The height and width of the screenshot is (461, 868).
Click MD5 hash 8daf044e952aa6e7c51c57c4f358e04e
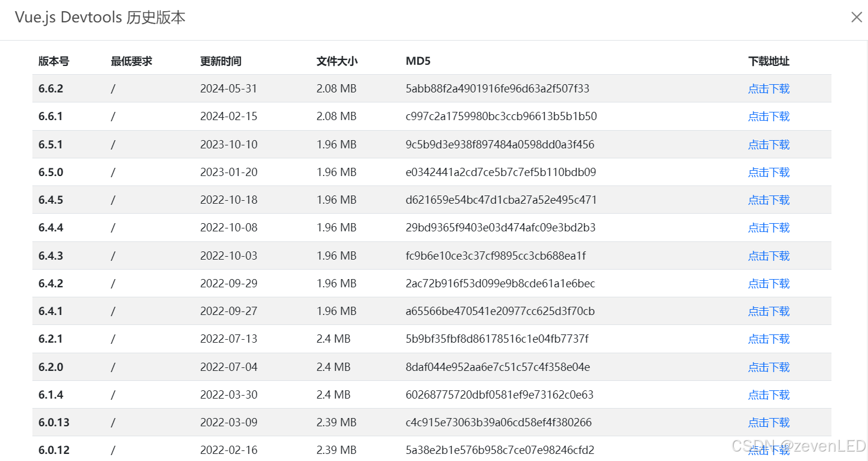(x=498, y=367)
